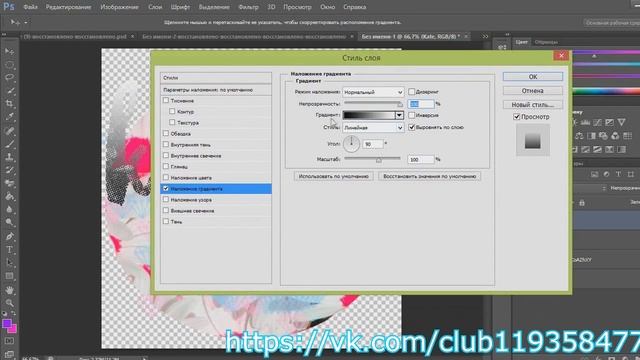Click the gradient preview bar

pyautogui.click(x=369, y=116)
